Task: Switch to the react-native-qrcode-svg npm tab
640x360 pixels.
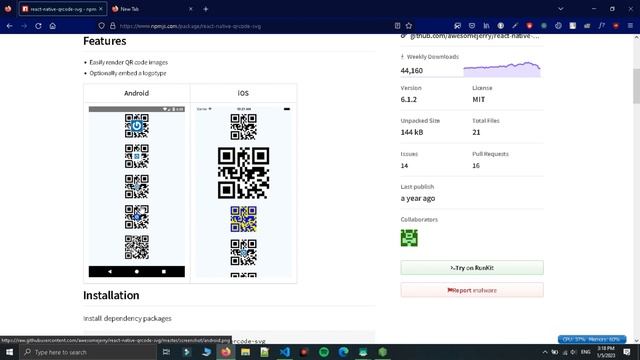Action: 63,9
